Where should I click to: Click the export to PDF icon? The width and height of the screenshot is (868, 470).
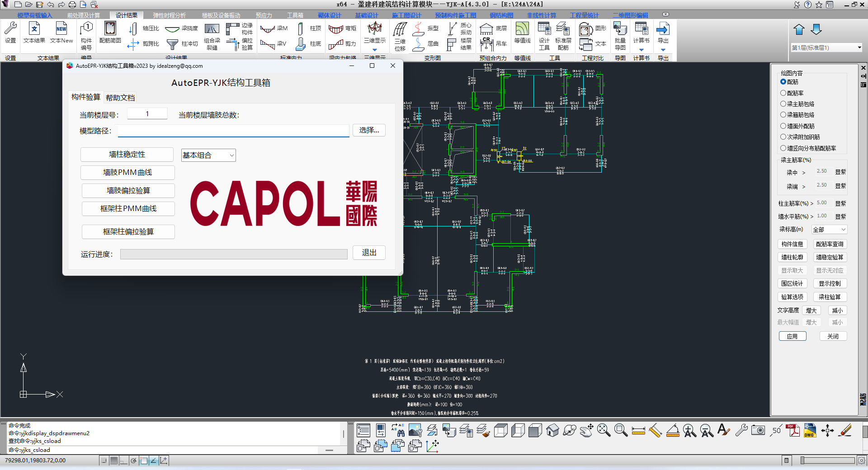click(x=792, y=430)
